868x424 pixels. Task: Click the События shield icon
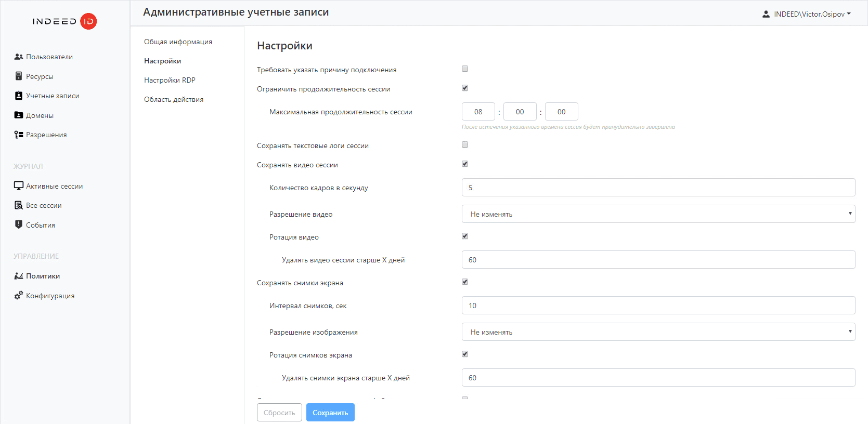click(18, 224)
